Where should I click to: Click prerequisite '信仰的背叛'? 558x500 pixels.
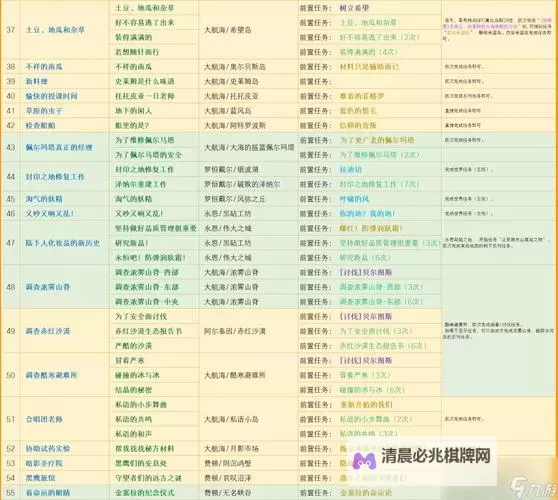(358, 125)
